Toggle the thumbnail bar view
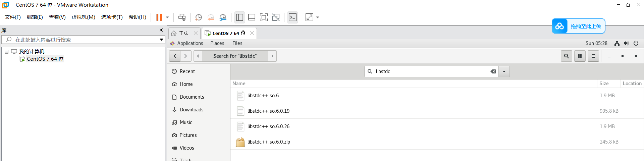Viewport: 644px width, 161px height. (252, 17)
